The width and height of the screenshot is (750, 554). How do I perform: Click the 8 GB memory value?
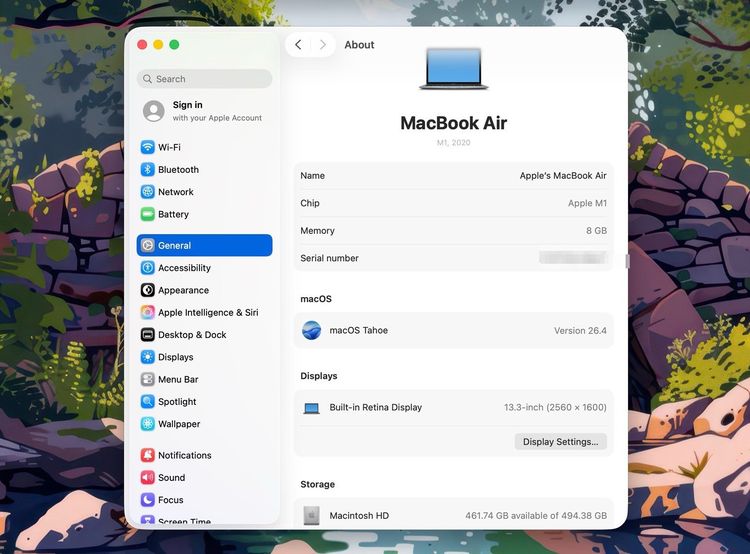point(596,231)
